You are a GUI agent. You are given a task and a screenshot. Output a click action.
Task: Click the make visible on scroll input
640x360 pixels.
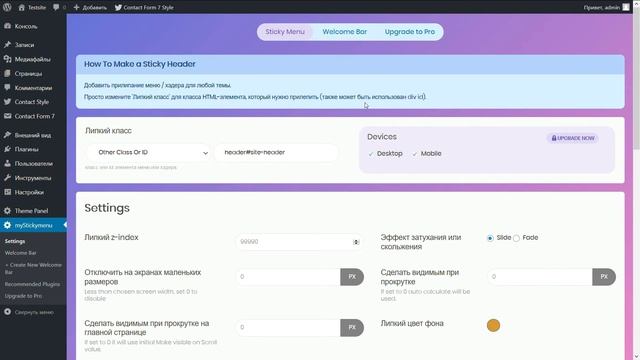pyautogui.click(x=540, y=277)
